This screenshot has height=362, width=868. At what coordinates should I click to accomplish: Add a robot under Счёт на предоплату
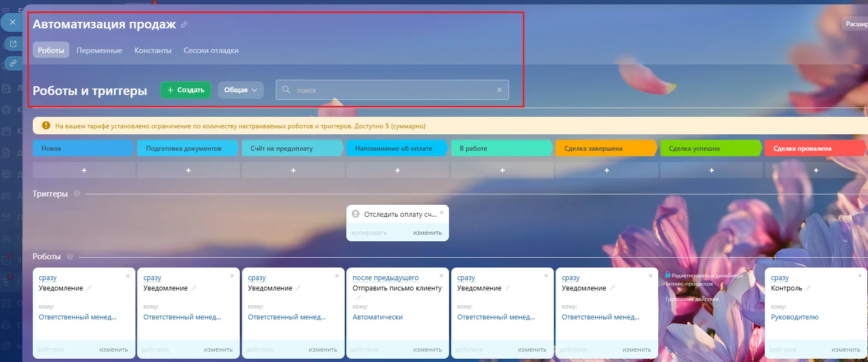tap(293, 170)
